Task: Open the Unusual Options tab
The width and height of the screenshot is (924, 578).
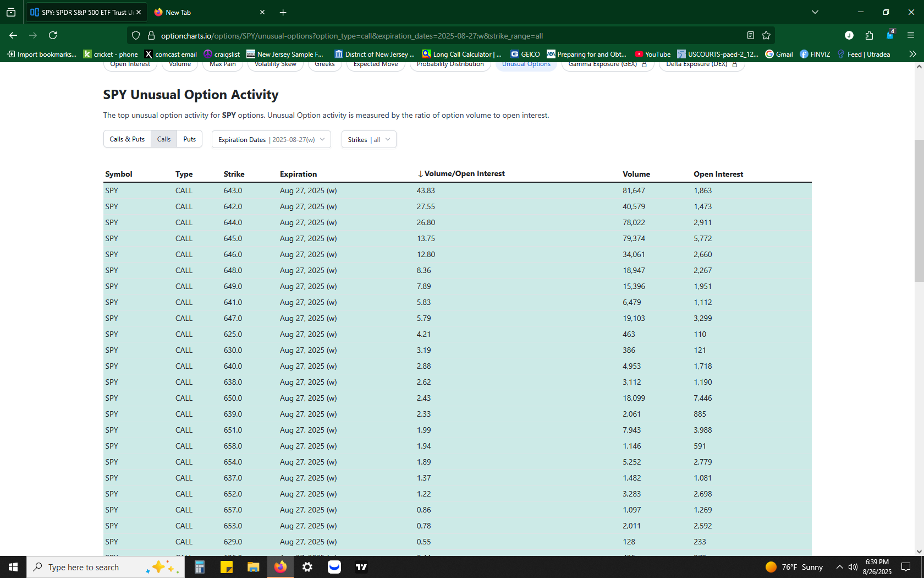Action: 526,64
